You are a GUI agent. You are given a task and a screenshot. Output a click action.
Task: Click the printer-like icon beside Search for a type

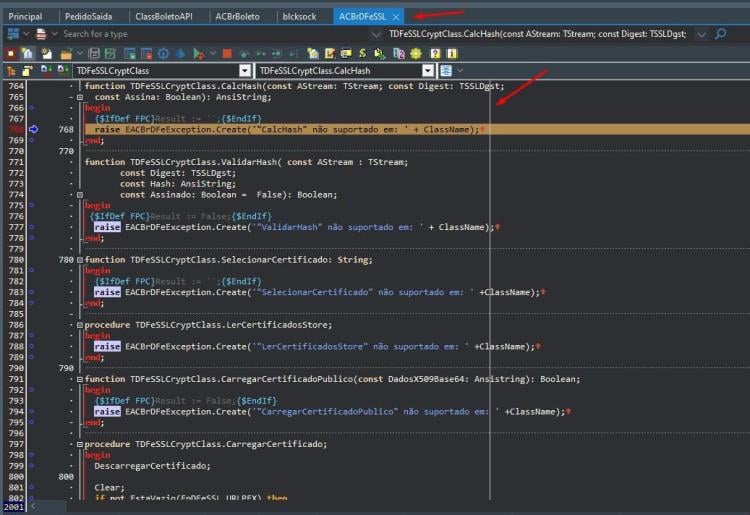[x=41, y=34]
